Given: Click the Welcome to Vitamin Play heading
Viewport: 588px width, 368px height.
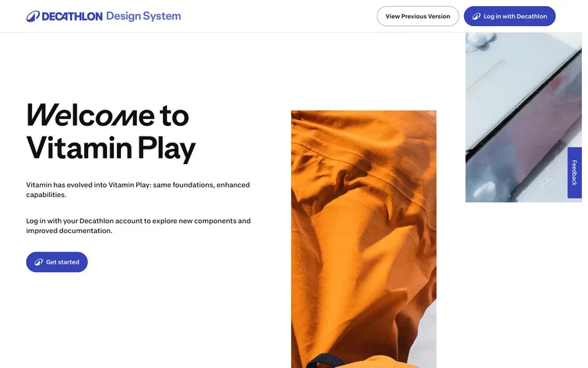Looking at the screenshot, I should [x=111, y=132].
